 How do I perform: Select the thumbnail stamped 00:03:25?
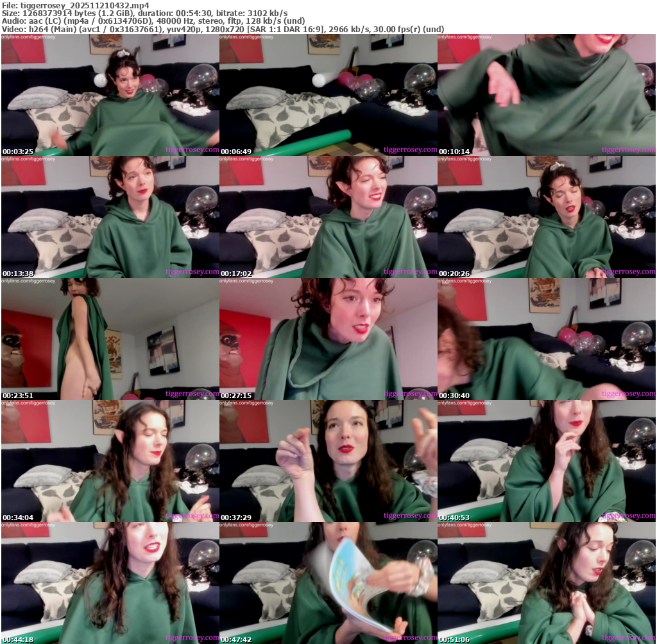[110, 95]
